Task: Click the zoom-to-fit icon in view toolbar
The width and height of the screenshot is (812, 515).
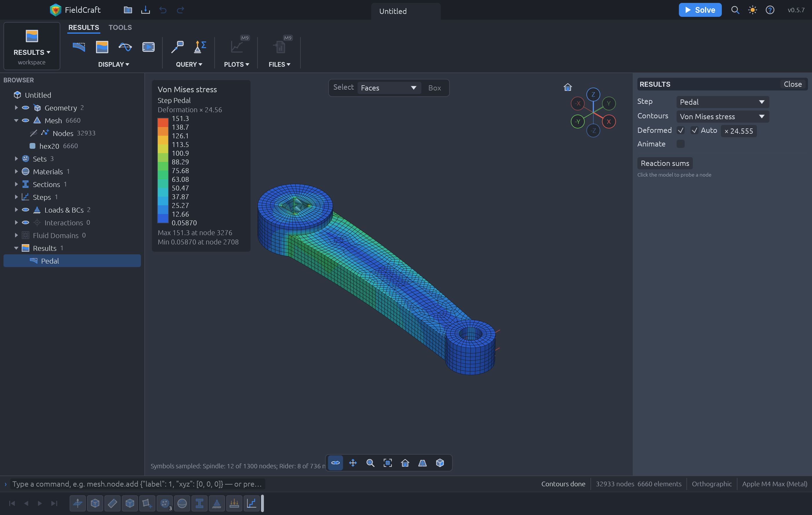Action: tap(388, 463)
